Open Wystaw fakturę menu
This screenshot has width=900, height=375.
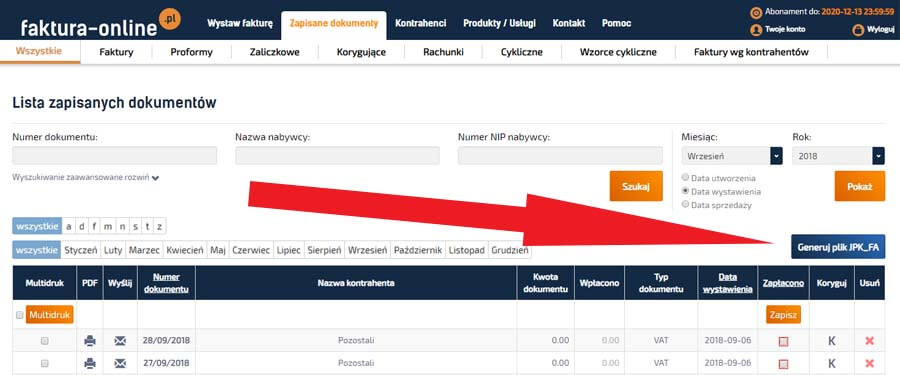click(x=240, y=24)
